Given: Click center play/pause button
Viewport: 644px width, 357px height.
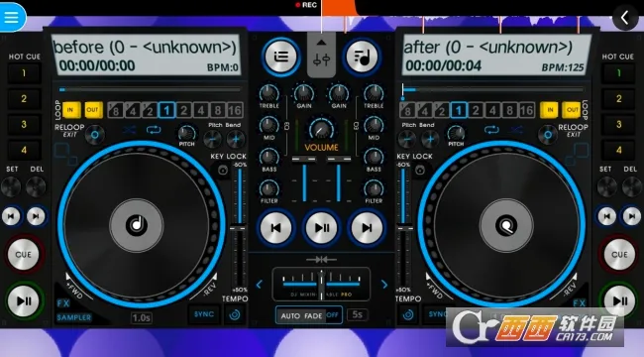Looking at the screenshot, I should pos(322,227).
